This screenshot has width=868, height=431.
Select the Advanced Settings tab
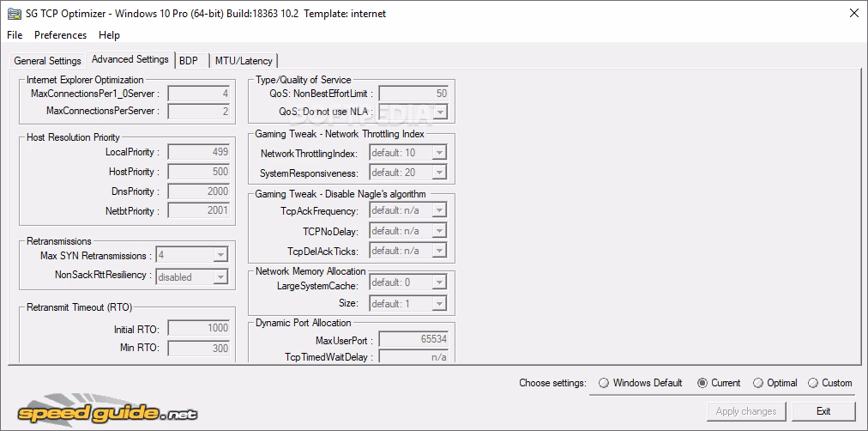click(x=130, y=59)
